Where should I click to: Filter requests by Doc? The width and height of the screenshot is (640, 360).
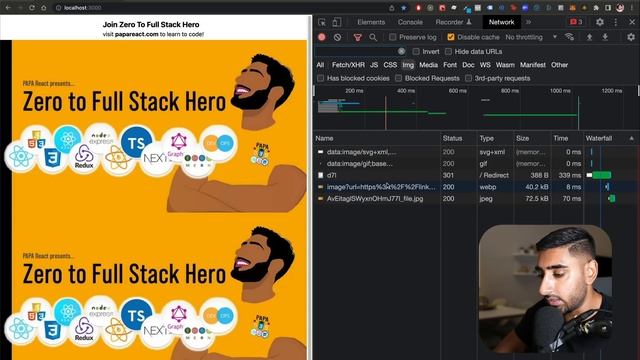tap(468, 65)
